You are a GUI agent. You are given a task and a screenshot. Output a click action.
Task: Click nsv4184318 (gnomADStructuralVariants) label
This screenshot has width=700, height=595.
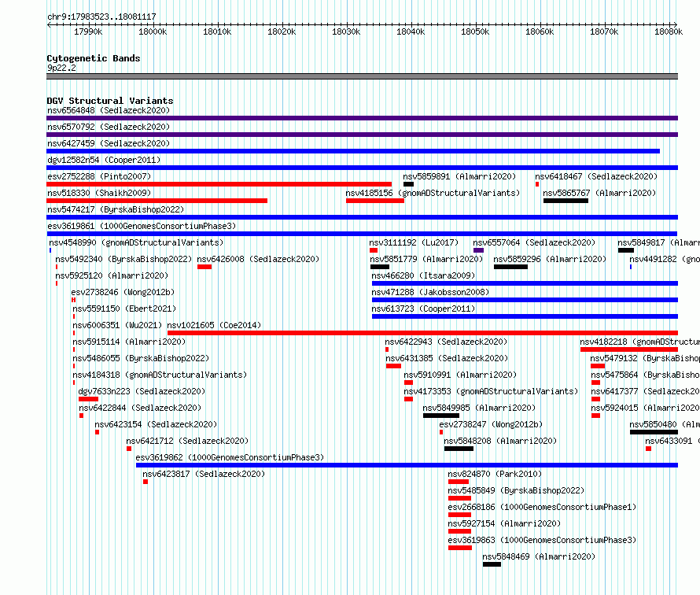(160, 375)
